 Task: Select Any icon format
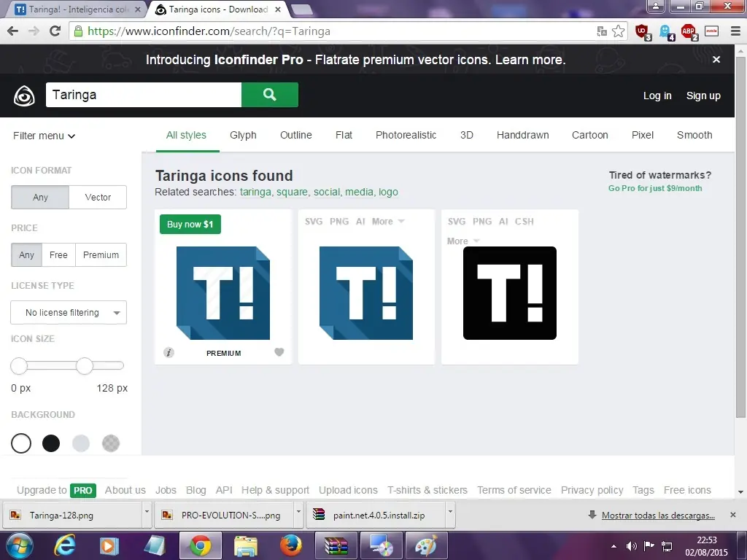click(x=40, y=197)
